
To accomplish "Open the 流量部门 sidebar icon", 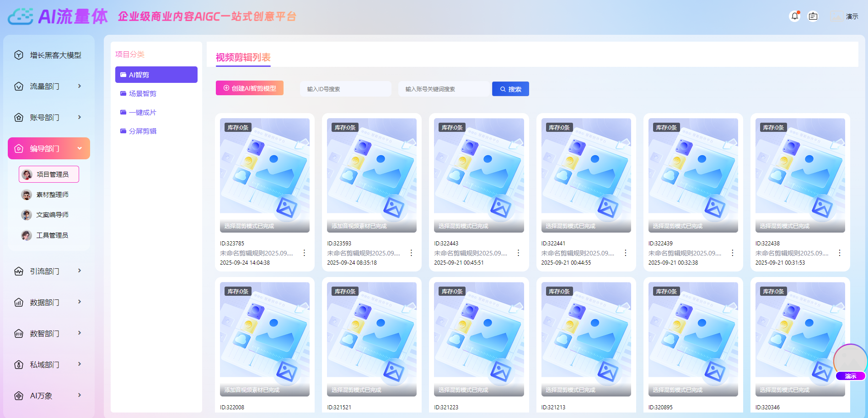I will click(x=18, y=86).
